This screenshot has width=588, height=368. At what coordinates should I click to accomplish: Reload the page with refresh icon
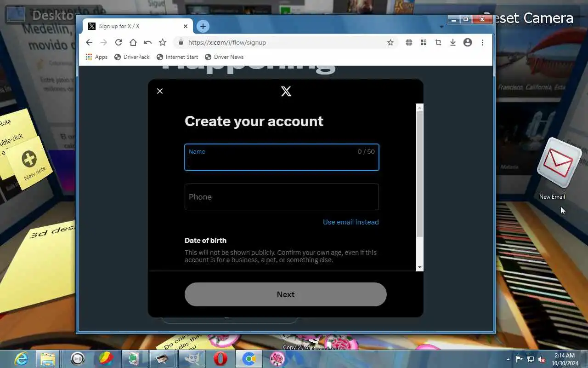[119, 42]
